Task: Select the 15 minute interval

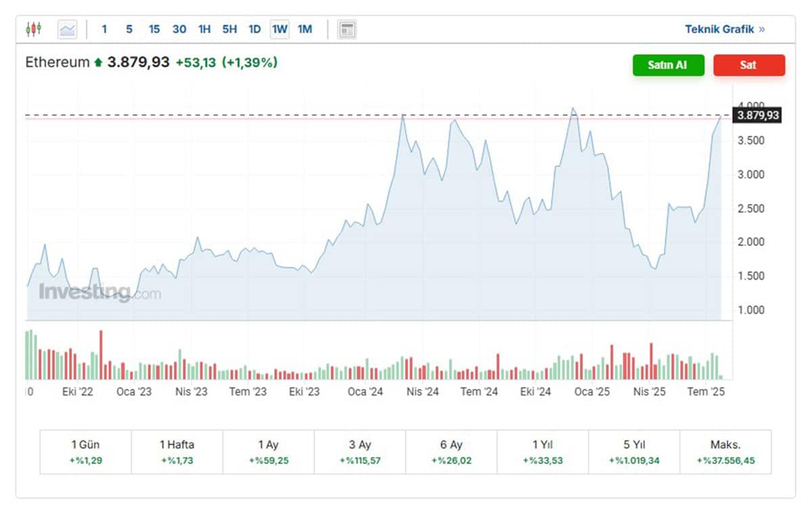Action: tap(154, 29)
